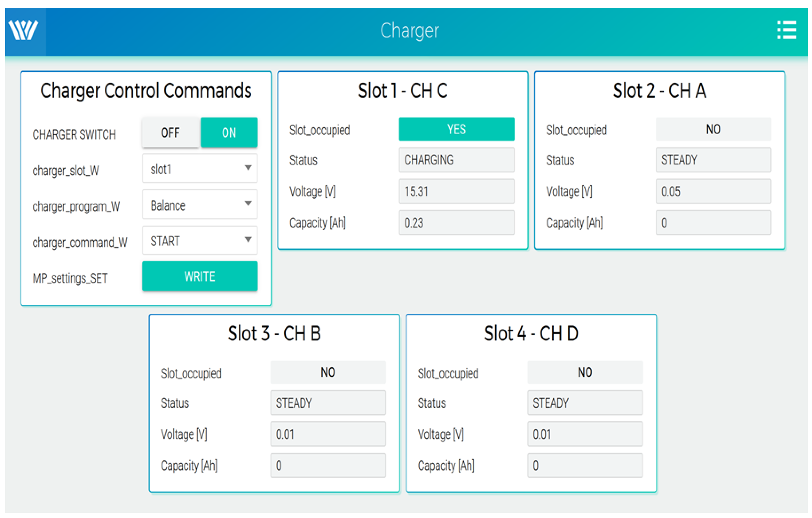
Task: Select Slot 1 voltage field 15.31
Action: pos(456,191)
